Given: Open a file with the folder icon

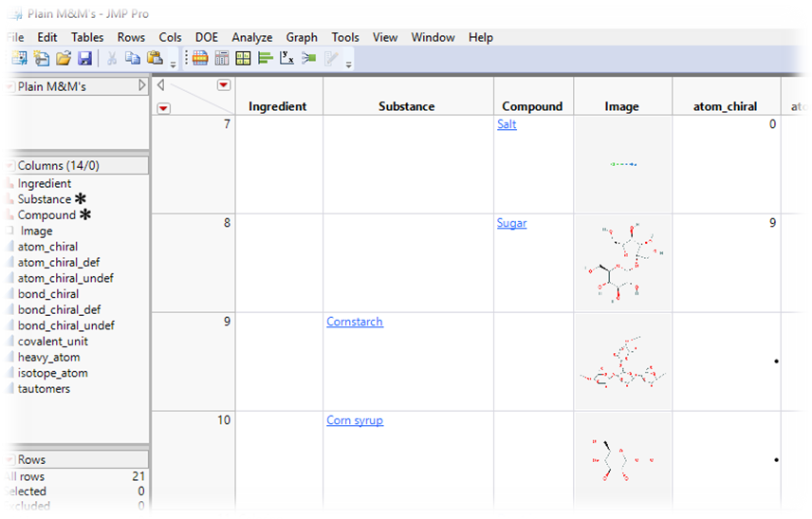Looking at the screenshot, I should click(64, 58).
